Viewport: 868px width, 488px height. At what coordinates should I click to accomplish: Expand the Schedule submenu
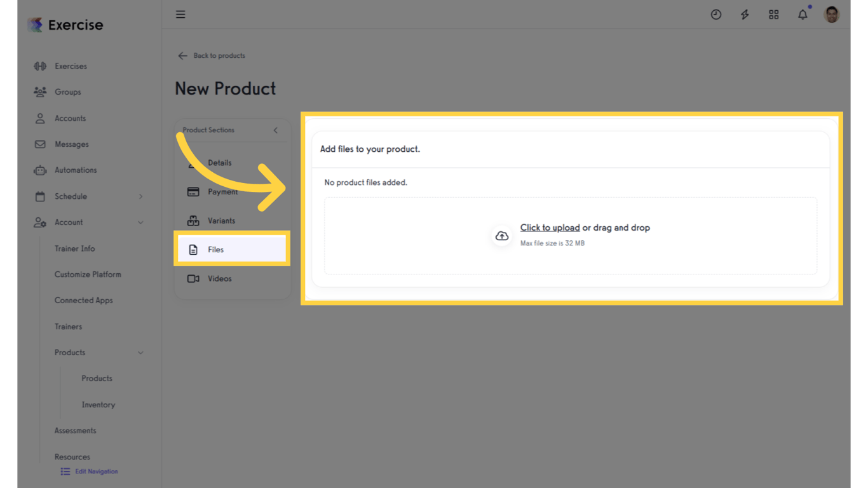(140, 196)
